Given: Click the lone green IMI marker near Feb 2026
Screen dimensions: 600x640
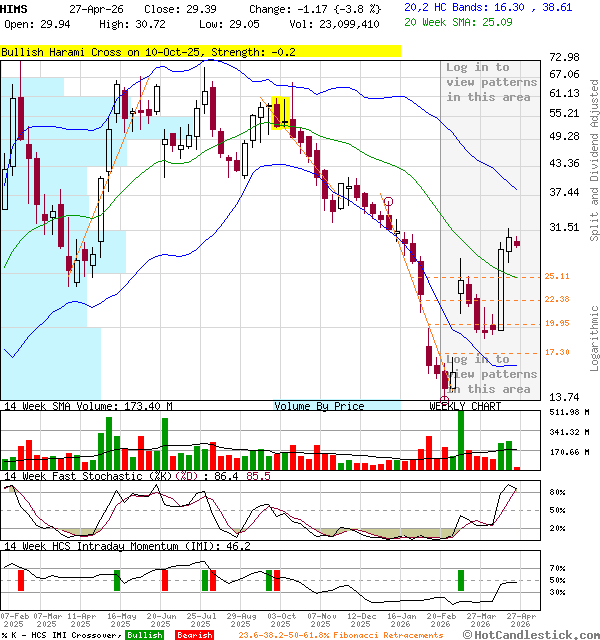Looking at the screenshot, I should 461,580.
